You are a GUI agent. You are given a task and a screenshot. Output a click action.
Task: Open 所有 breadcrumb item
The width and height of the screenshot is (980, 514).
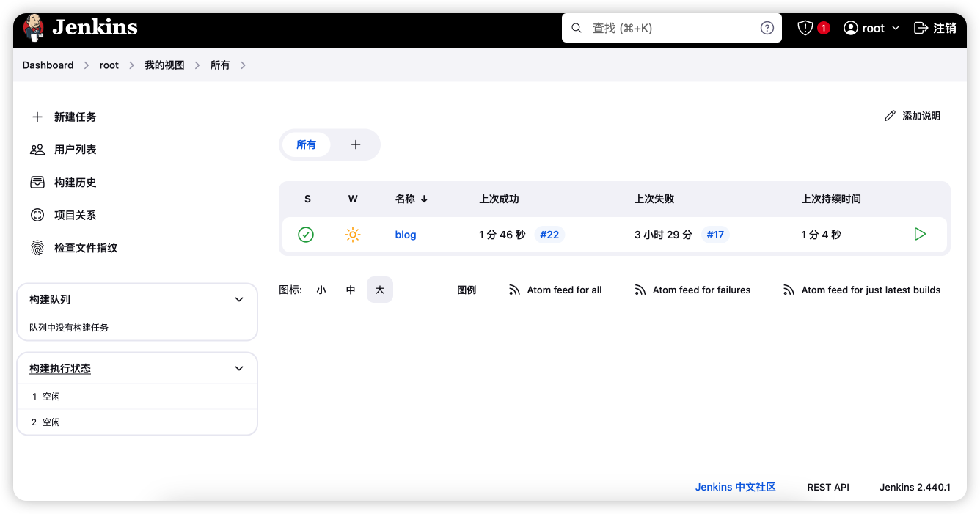point(220,65)
